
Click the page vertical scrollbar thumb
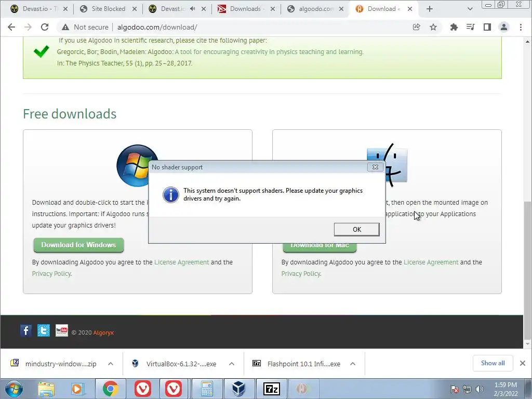[527, 270]
